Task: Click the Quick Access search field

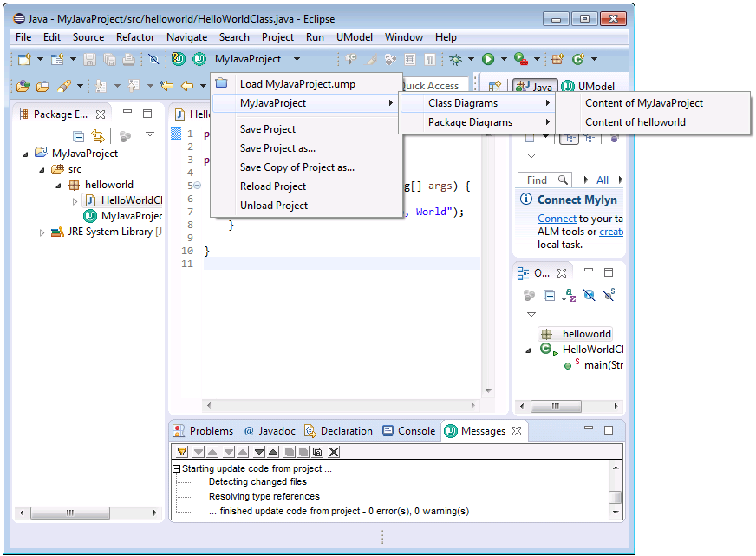Action: click(x=433, y=85)
